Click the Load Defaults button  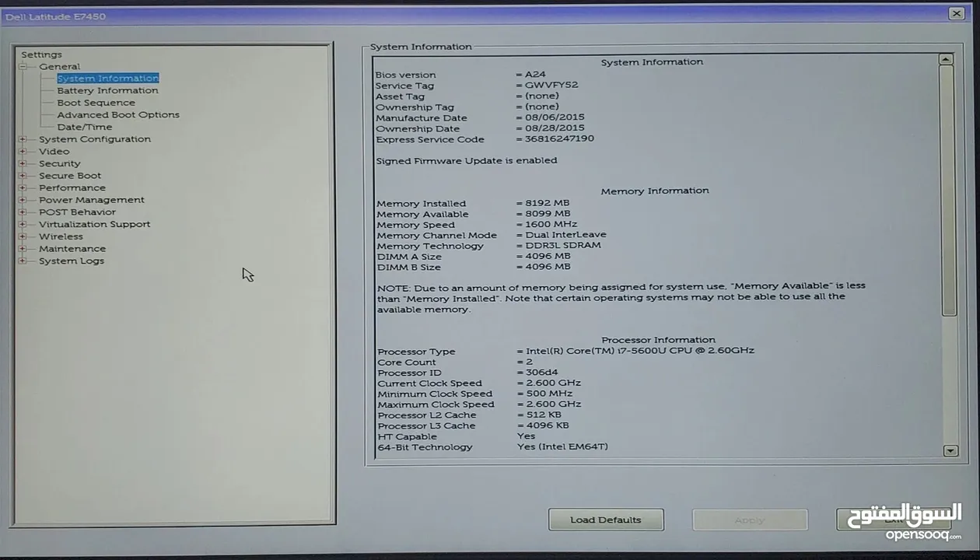tap(605, 520)
